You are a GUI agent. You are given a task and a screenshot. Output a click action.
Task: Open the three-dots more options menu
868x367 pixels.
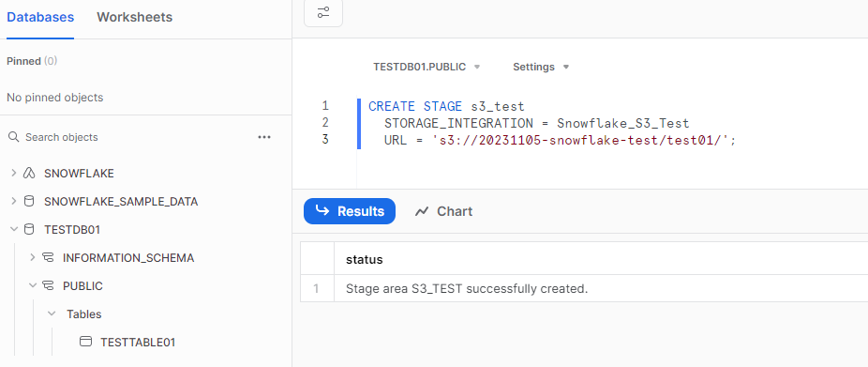[x=264, y=137]
